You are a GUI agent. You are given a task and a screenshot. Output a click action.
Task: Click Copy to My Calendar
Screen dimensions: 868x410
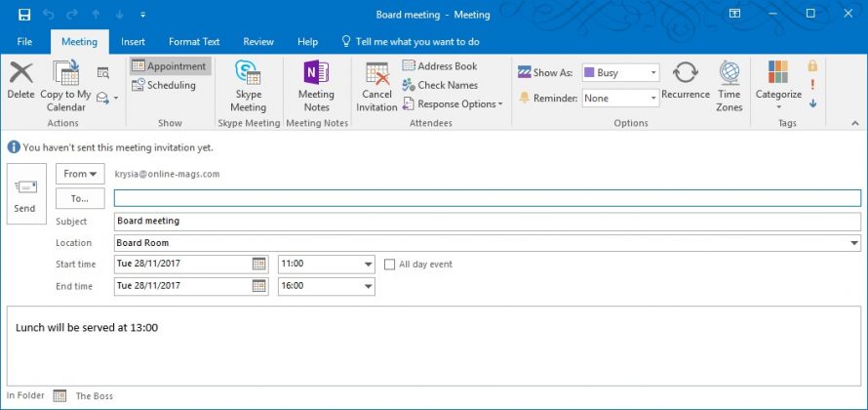pyautogui.click(x=66, y=87)
